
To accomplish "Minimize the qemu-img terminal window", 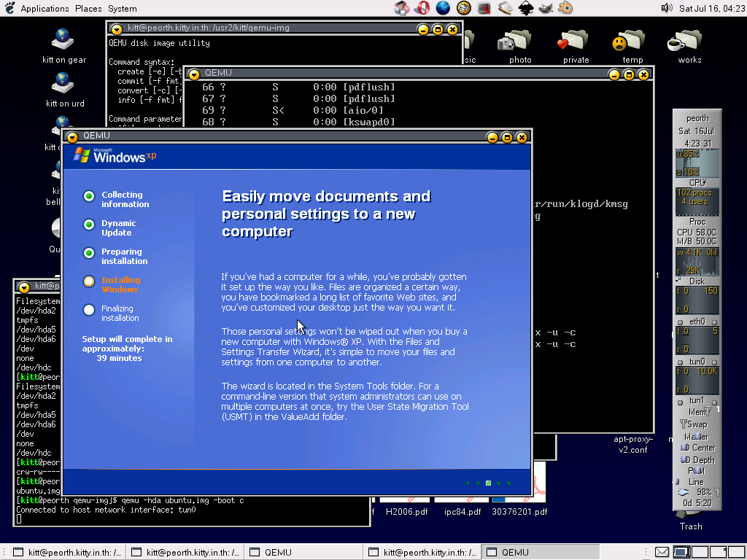I will coord(422,29).
